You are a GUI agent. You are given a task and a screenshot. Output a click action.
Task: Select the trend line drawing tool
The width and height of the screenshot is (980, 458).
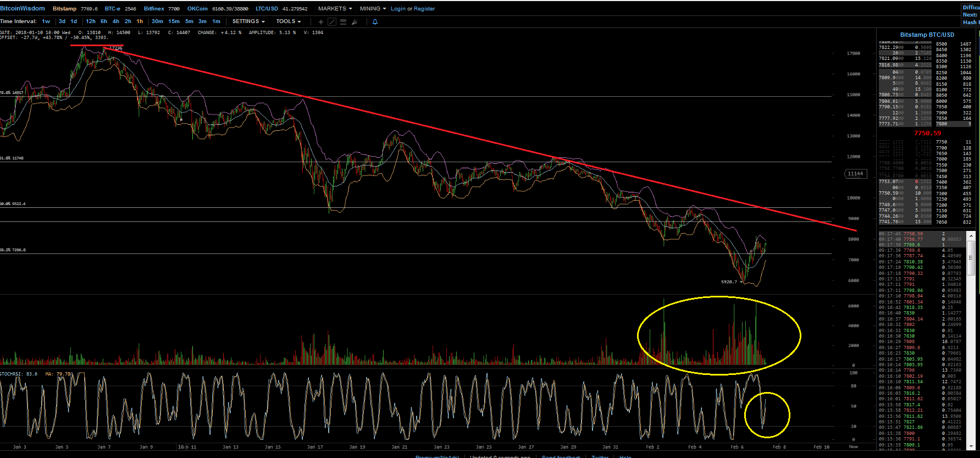[x=332, y=22]
